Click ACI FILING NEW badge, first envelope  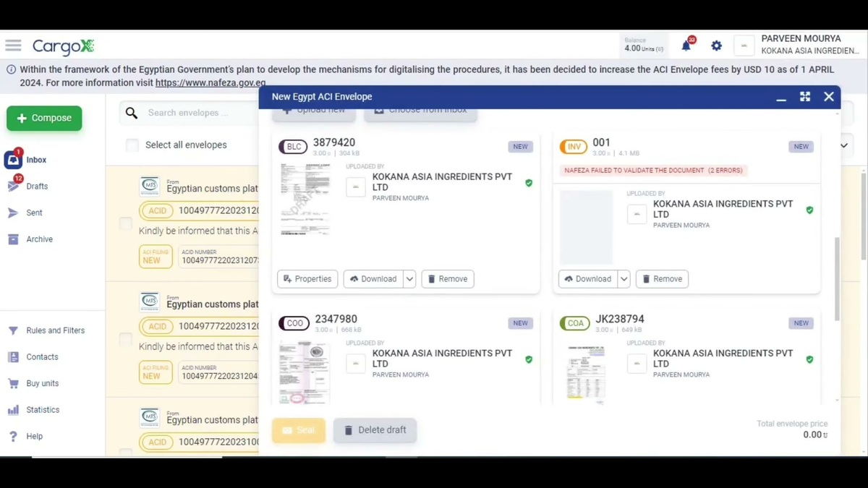point(156,257)
